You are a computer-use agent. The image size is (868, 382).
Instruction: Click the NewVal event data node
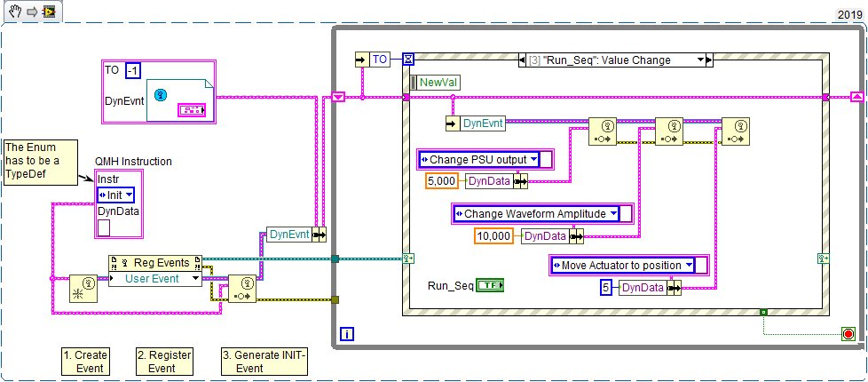point(439,82)
